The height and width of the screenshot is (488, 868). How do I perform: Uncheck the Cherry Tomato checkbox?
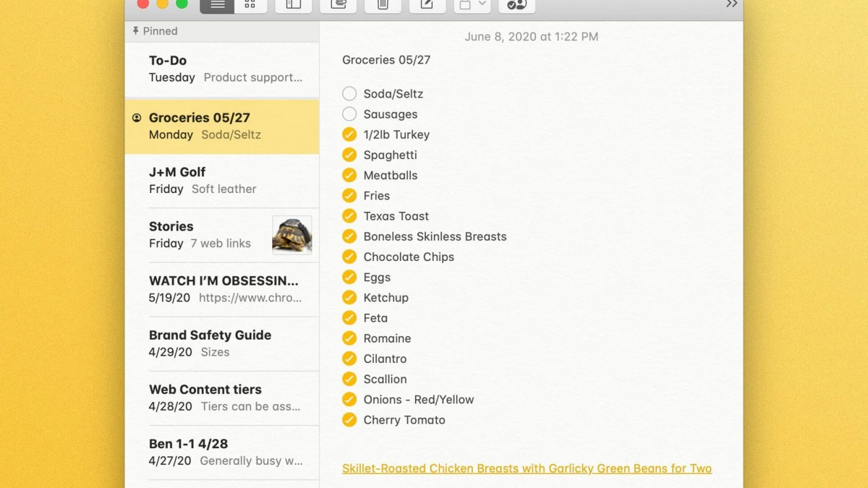click(x=349, y=420)
